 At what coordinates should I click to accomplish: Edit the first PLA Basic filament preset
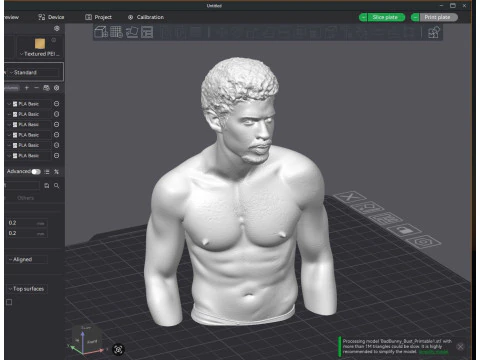pyautogui.click(x=56, y=104)
